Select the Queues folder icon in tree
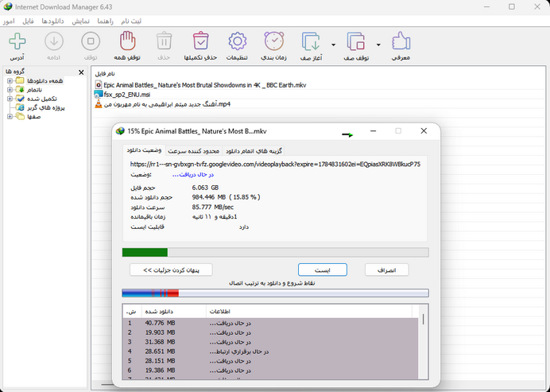 [20, 117]
